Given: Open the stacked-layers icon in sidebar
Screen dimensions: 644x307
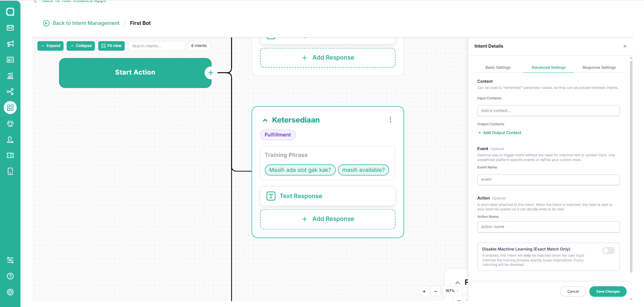Looking at the screenshot, I should point(10,124).
